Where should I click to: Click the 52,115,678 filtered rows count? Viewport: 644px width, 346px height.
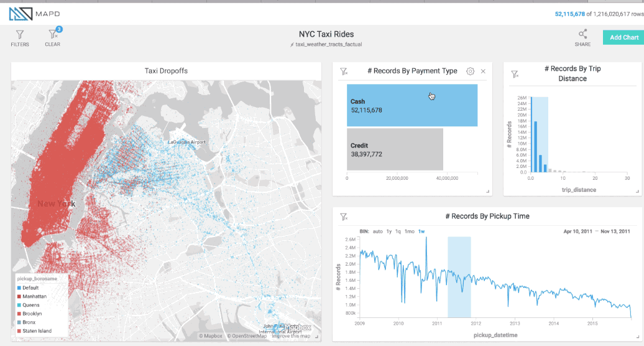569,14
